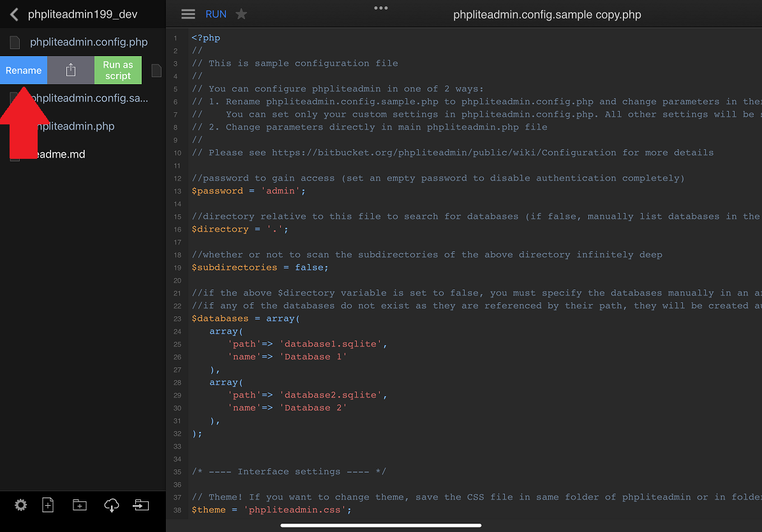Toggle the favorite star next to RUN
Screen dimensions: 762x532
[x=241, y=14]
